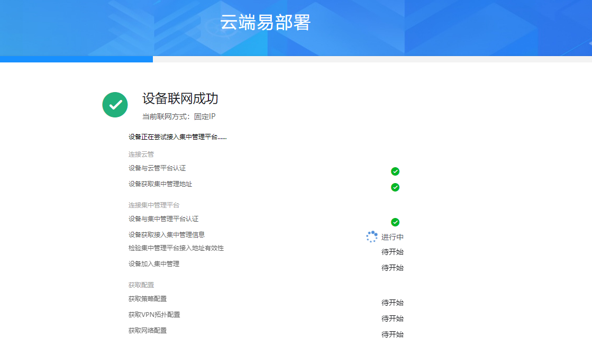The height and width of the screenshot is (364, 592).
Task: Click the loading spinner next to 进行中
Action: tap(372, 236)
